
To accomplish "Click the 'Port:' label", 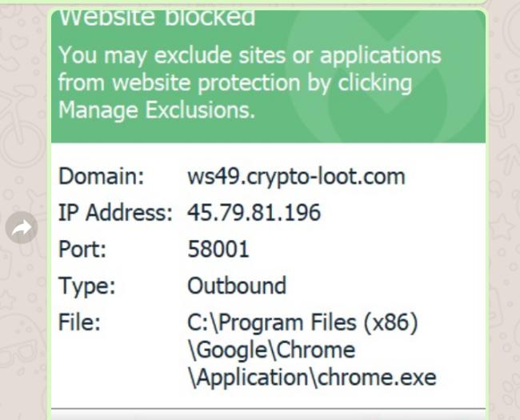I will click(x=82, y=249).
